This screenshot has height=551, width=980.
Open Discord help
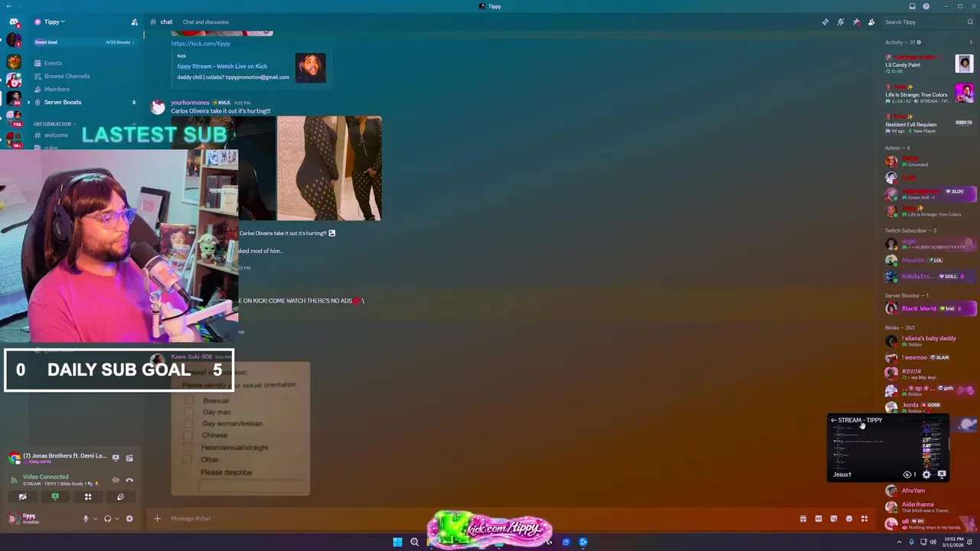click(x=926, y=6)
